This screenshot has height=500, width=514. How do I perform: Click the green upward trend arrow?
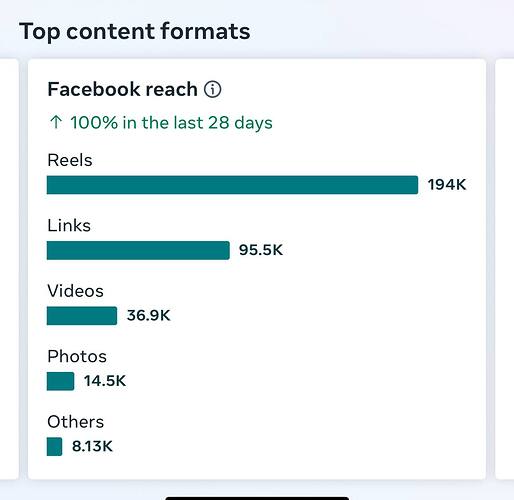(x=56, y=122)
